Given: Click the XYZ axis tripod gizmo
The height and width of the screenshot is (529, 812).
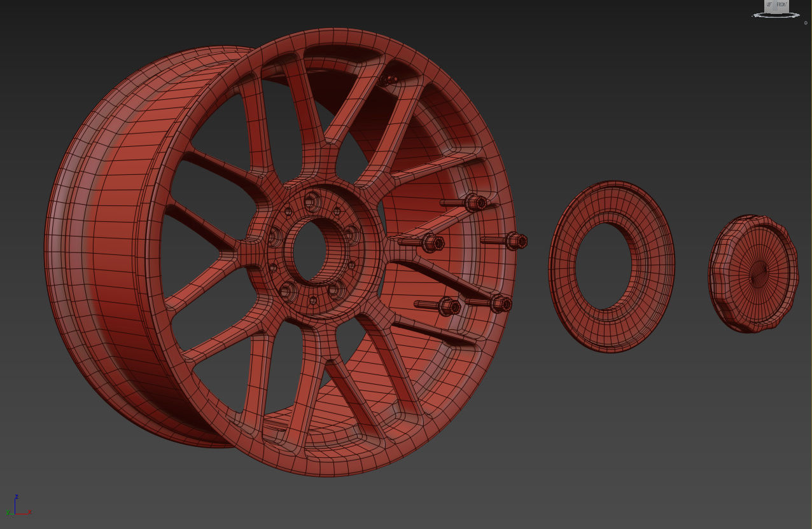Looking at the screenshot, I should [x=19, y=505].
